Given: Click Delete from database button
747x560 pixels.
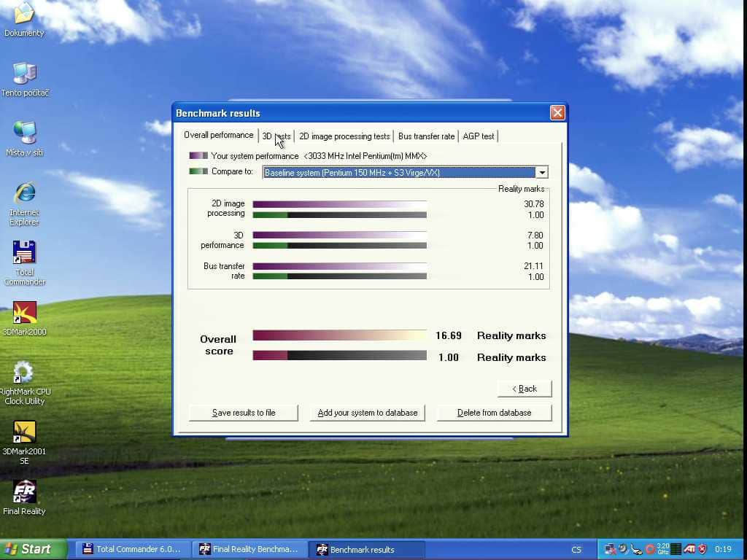Looking at the screenshot, I should coord(494,413).
